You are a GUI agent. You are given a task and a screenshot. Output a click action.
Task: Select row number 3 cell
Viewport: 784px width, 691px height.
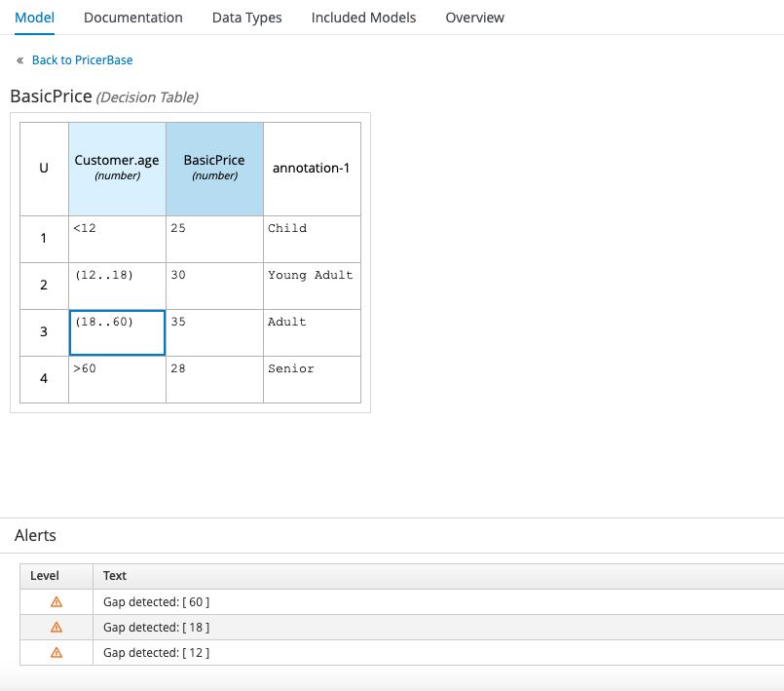point(44,332)
